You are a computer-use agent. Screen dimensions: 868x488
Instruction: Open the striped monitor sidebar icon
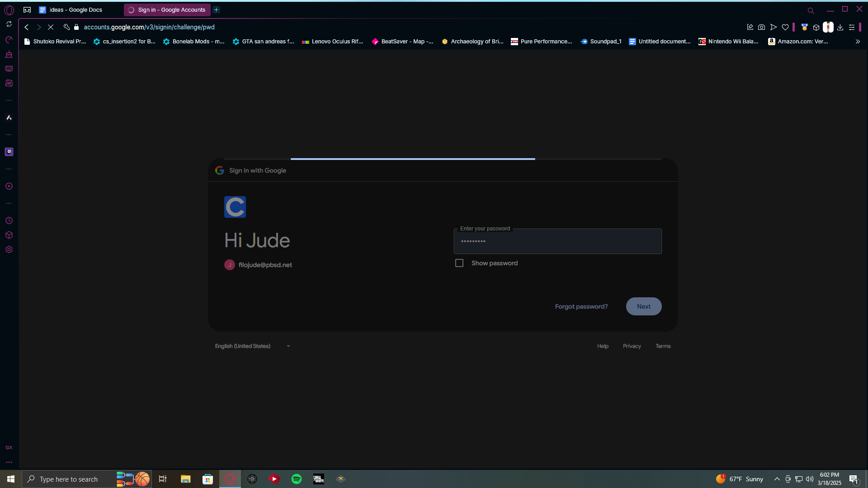(x=9, y=69)
